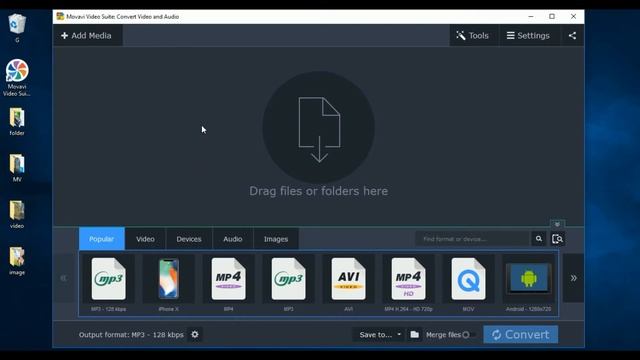Switch to the Devices tab

tap(189, 239)
